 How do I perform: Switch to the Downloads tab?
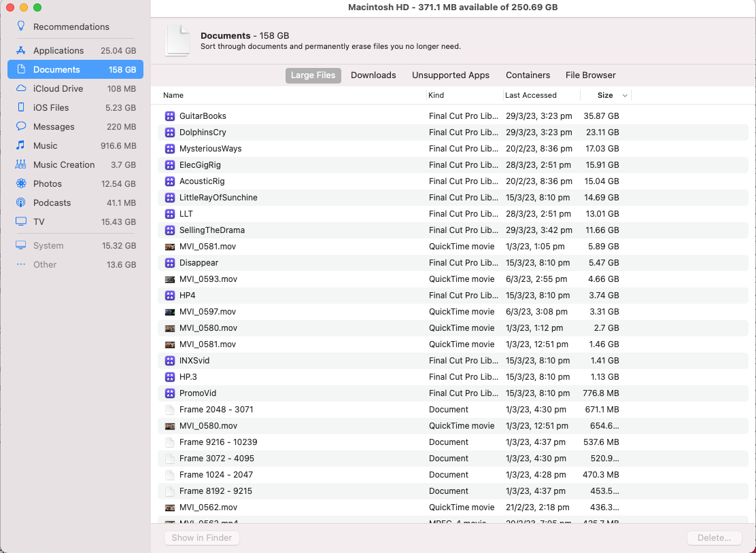point(373,75)
